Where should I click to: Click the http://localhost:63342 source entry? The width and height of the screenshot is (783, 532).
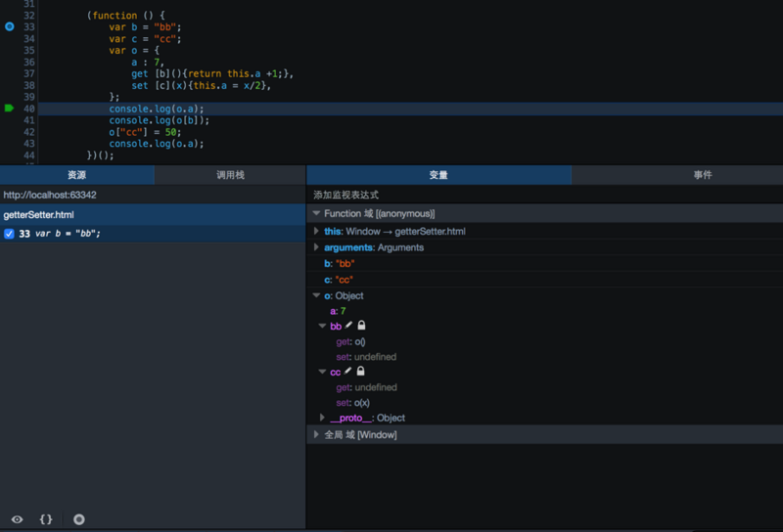pyautogui.click(x=49, y=195)
